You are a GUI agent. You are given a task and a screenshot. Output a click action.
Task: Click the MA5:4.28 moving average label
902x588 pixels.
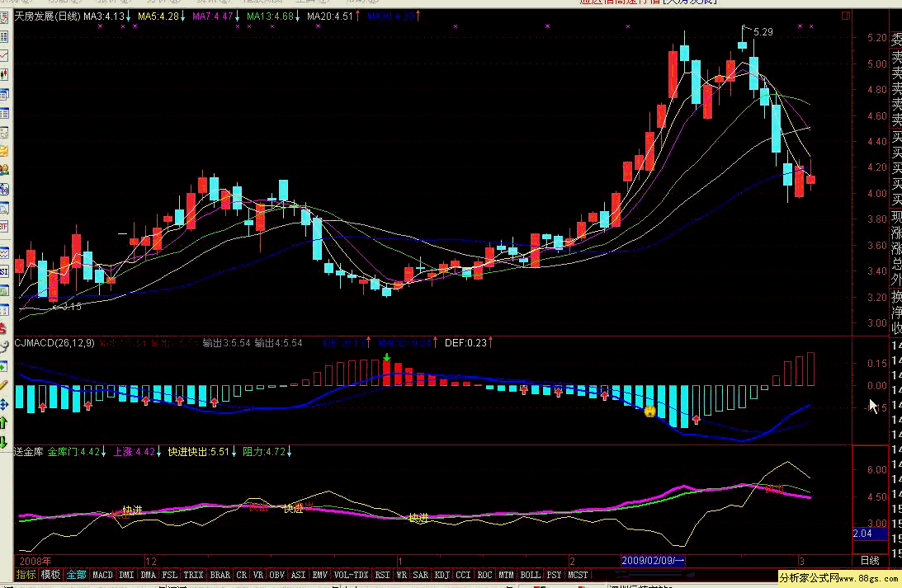(158, 16)
